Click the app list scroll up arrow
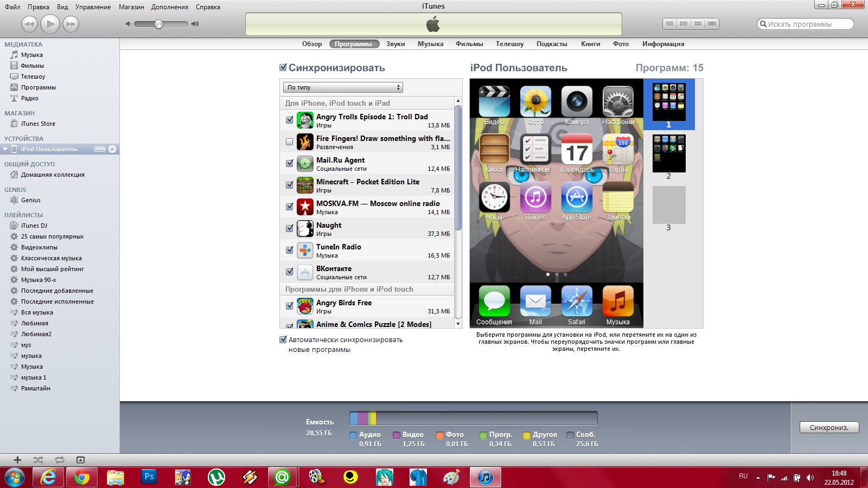868x488 pixels. 458,101
